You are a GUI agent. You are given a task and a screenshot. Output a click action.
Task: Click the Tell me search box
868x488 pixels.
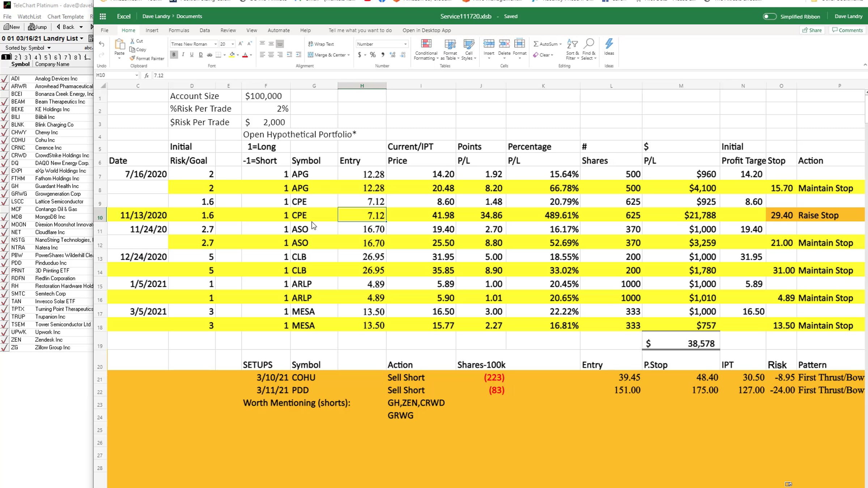click(360, 30)
